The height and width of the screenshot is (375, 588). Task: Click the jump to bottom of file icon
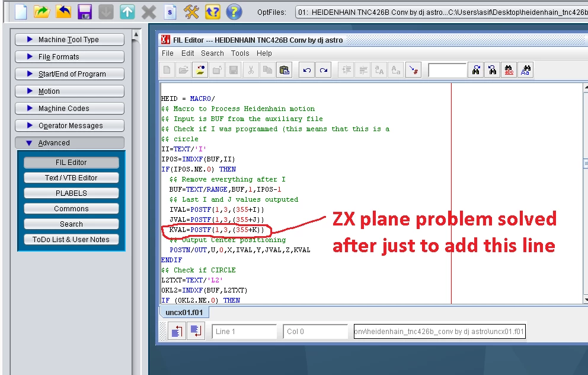[196, 331]
